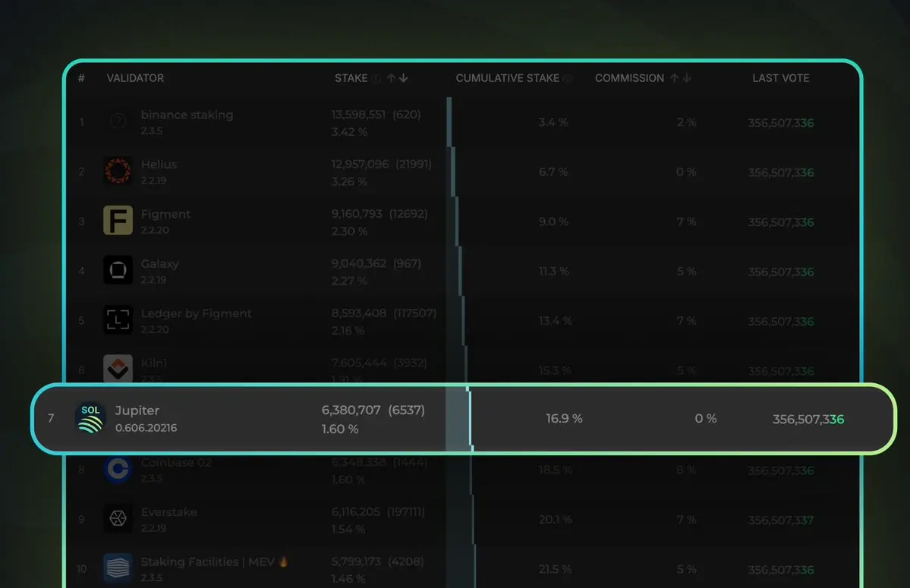Click Jupiter last vote 356,507,336
Screen dimensions: 910x588
808,420
